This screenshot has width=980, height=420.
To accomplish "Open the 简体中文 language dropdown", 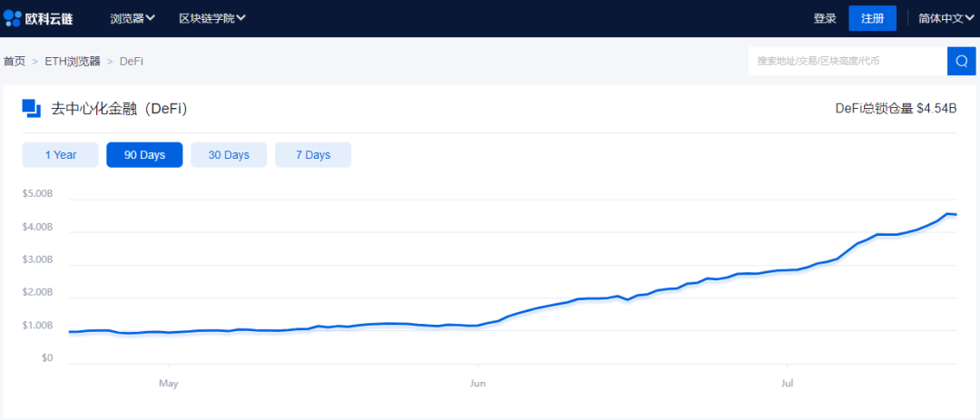I will coord(946,18).
